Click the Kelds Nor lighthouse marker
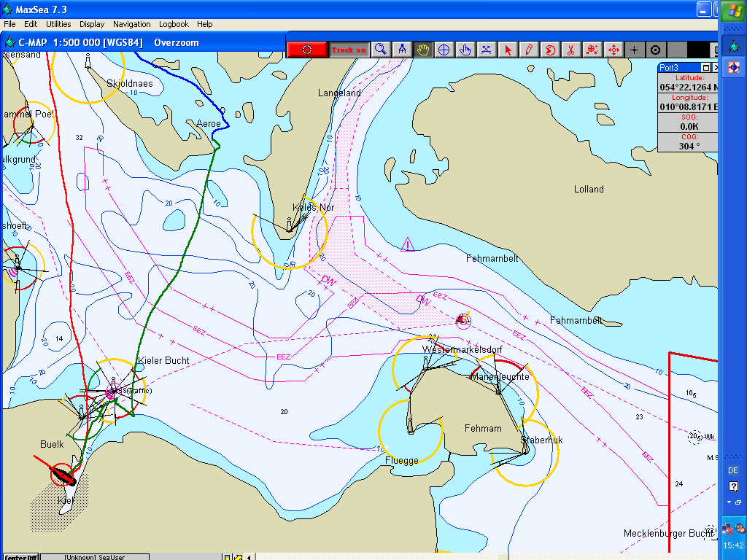Screen dimensions: 747x560 pyautogui.click(x=289, y=225)
